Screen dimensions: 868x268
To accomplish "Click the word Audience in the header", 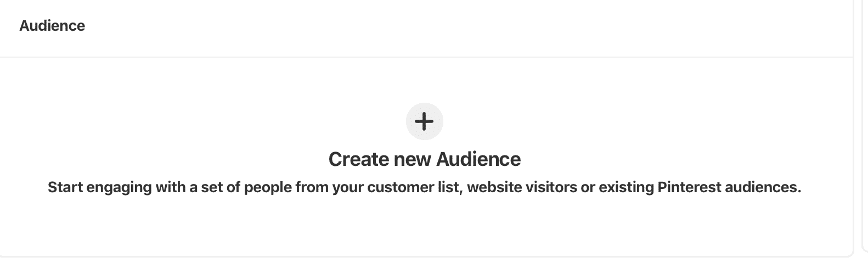I will click(x=52, y=26).
